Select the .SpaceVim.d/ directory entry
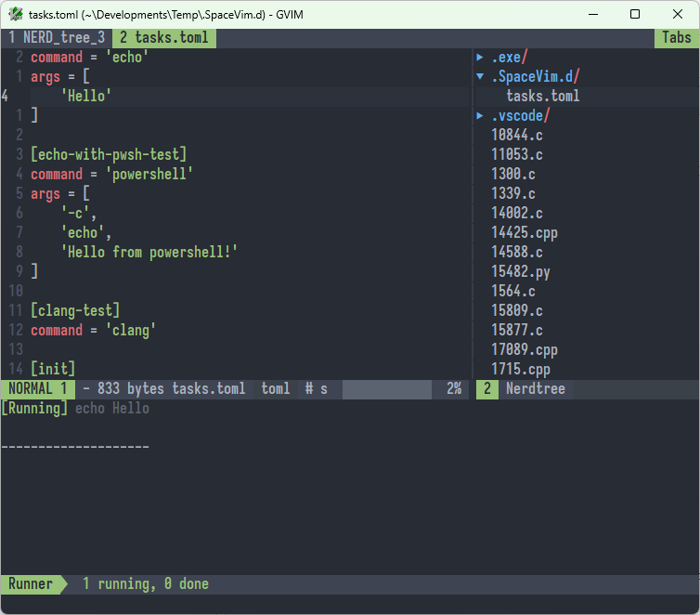 (x=536, y=77)
